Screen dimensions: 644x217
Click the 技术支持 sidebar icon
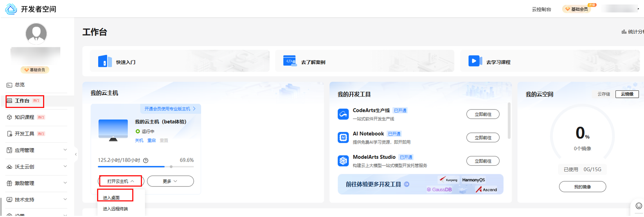click(x=9, y=200)
